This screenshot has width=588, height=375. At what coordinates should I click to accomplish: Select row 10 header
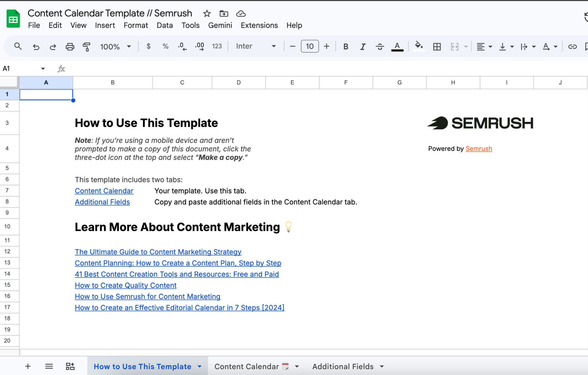(9, 226)
